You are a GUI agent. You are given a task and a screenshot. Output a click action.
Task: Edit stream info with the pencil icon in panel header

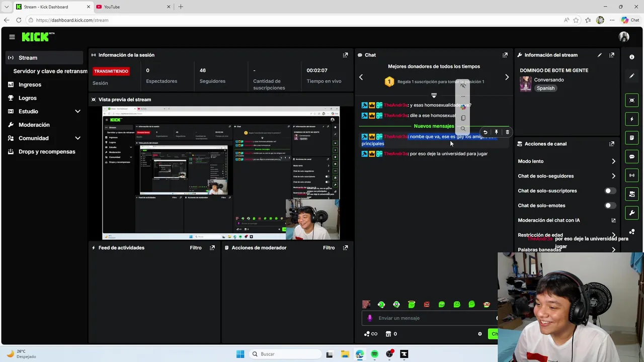tap(599, 55)
